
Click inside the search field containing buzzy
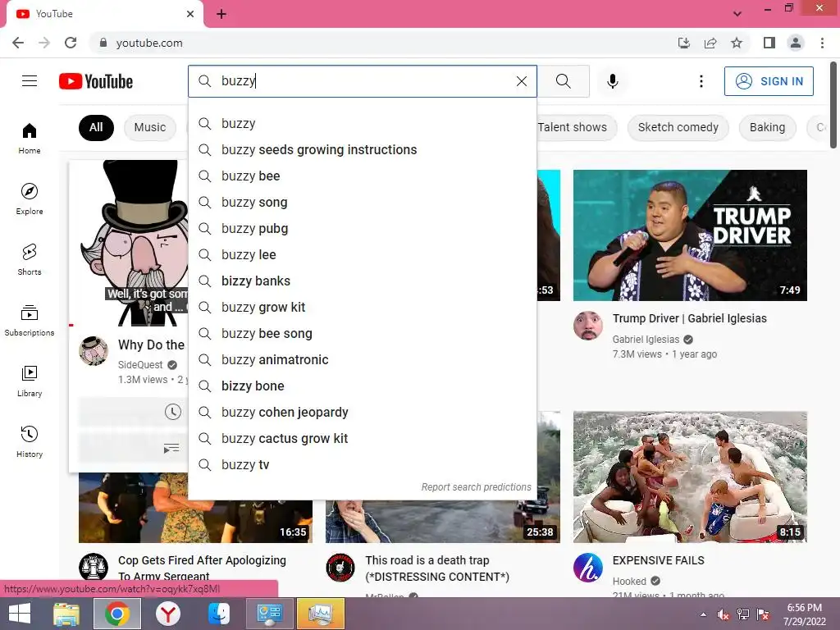point(362,81)
